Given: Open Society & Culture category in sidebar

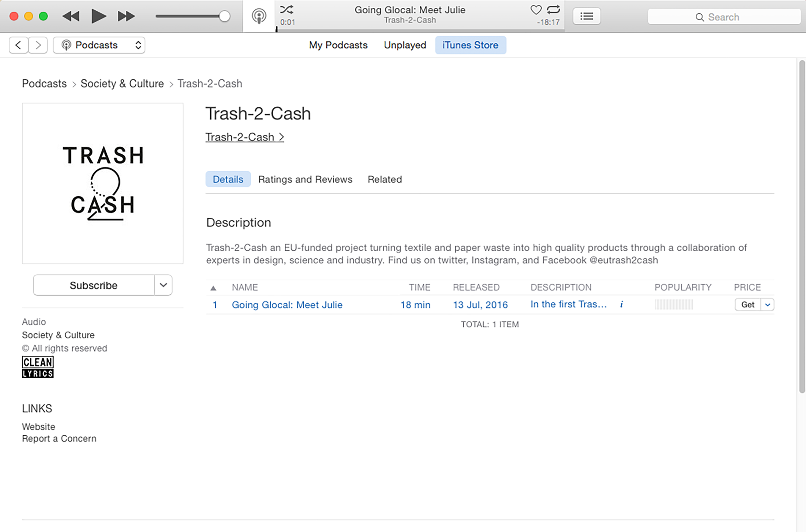Looking at the screenshot, I should (58, 335).
